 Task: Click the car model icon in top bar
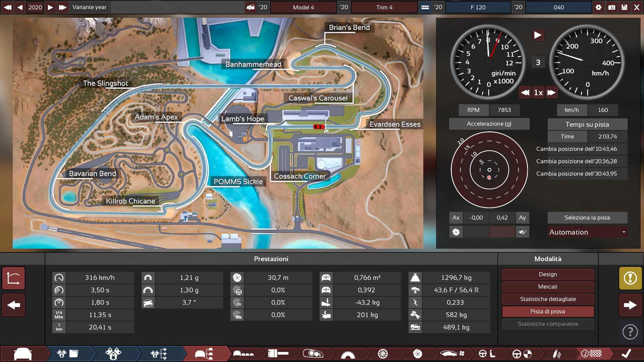click(x=251, y=7)
